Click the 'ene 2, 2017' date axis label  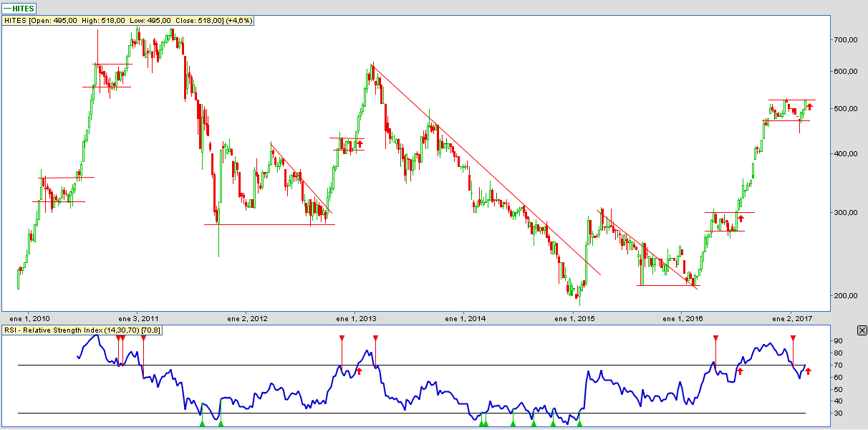(x=791, y=318)
